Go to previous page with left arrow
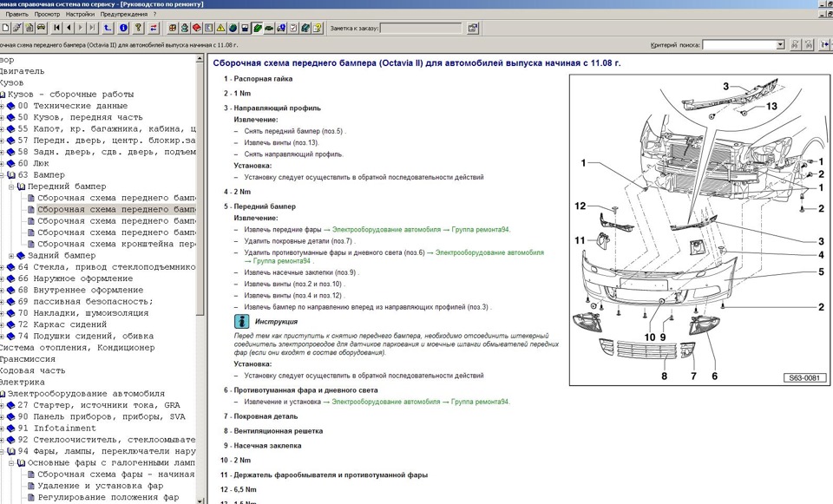This screenshot has width=833, height=504. pyautogui.click(x=69, y=28)
